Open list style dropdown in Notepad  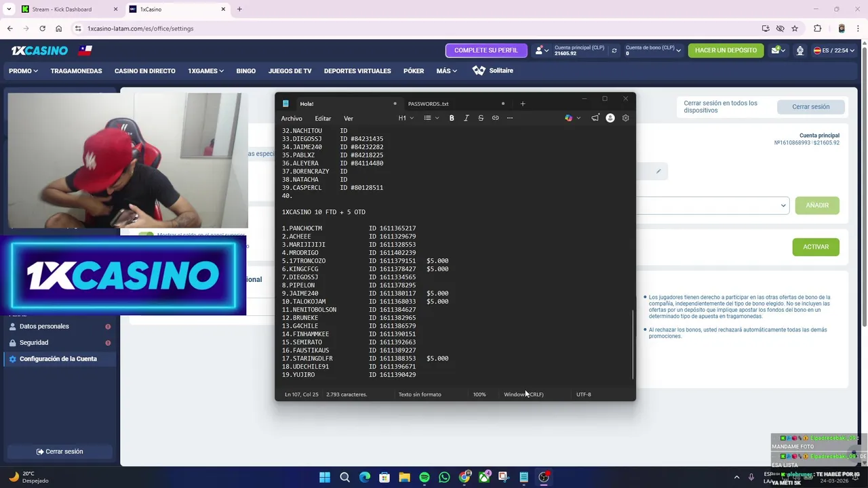(x=431, y=118)
